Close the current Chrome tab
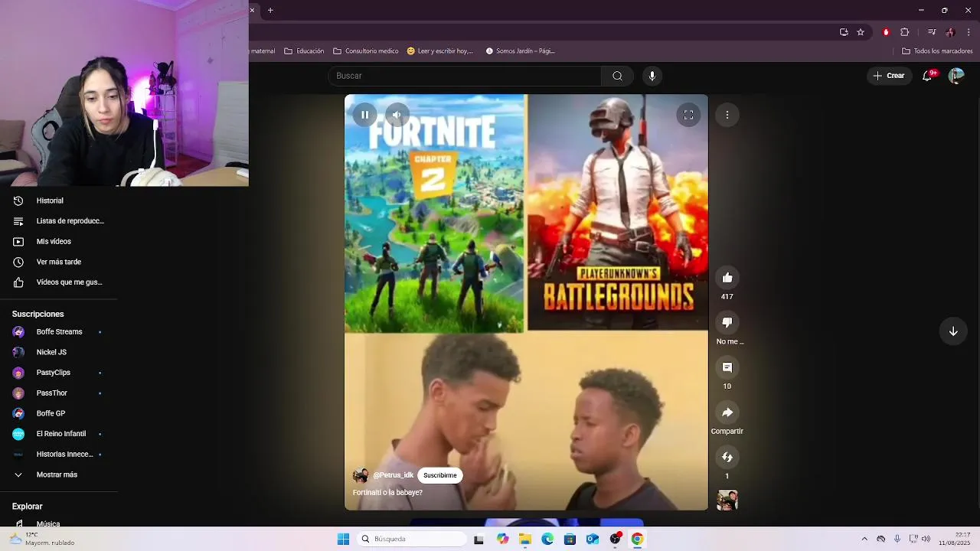 [x=252, y=10]
